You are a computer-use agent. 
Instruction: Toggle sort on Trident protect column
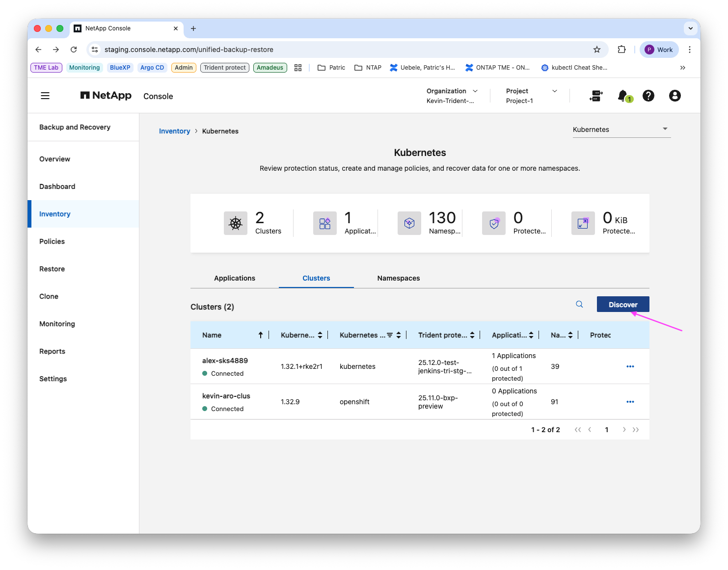pyautogui.click(x=472, y=335)
